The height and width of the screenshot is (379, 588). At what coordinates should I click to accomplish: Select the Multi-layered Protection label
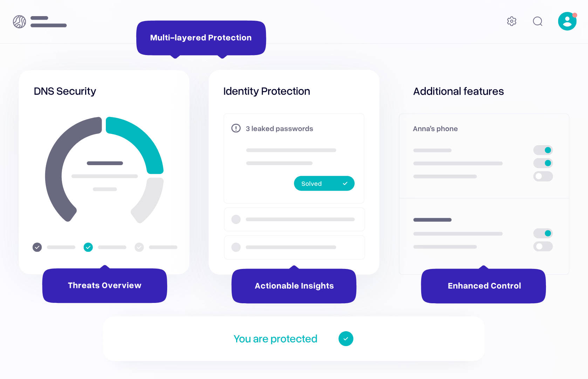[x=201, y=38]
